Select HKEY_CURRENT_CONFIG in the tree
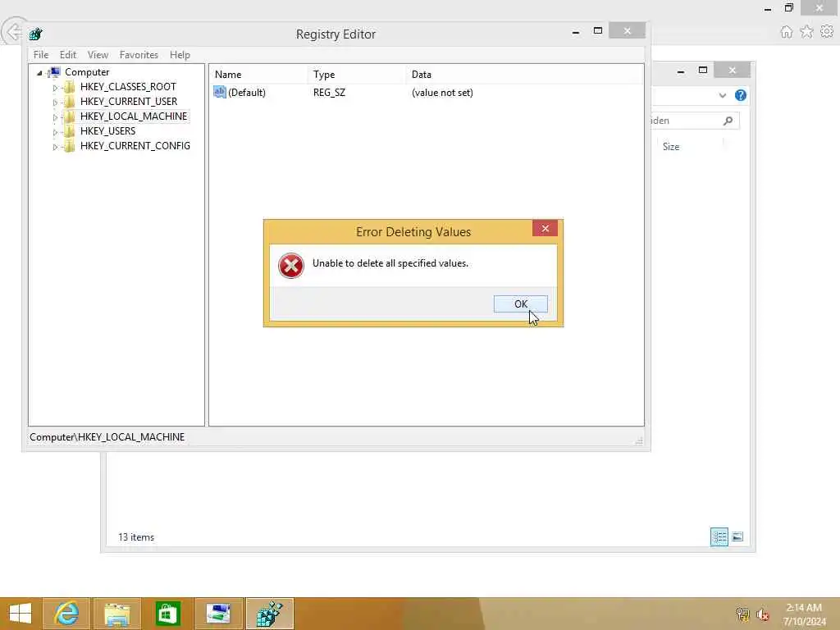Viewport: 840px width, 630px height. (x=135, y=146)
